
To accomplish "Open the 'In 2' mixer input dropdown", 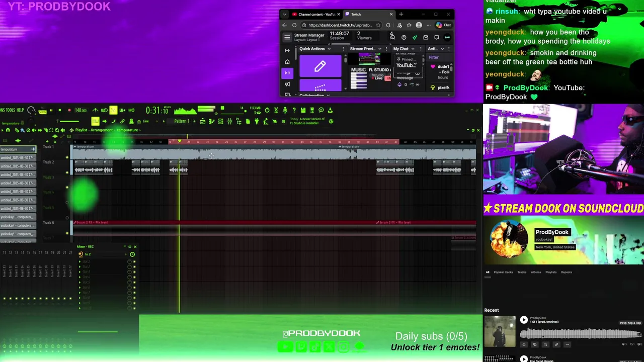I will 106,254.
